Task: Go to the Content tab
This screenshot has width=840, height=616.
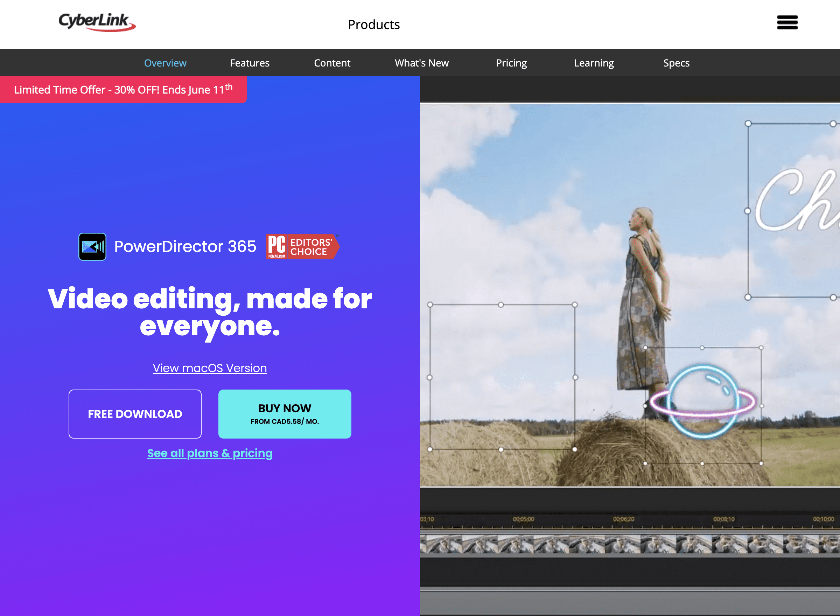Action: click(x=332, y=63)
